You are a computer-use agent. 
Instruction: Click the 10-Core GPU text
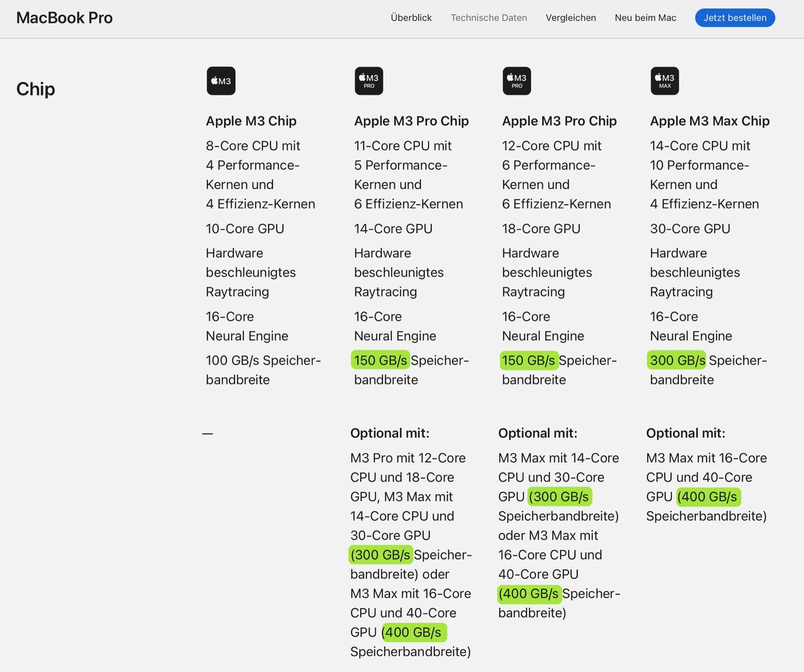pyautogui.click(x=245, y=228)
